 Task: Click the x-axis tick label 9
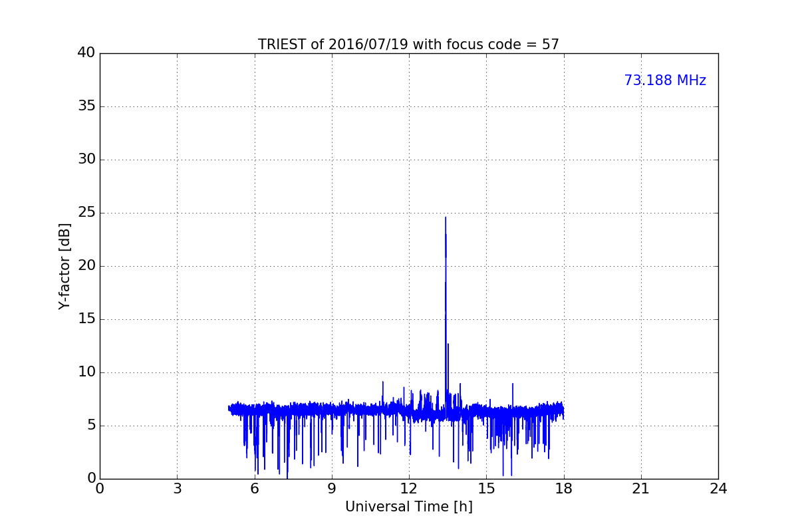click(x=332, y=488)
